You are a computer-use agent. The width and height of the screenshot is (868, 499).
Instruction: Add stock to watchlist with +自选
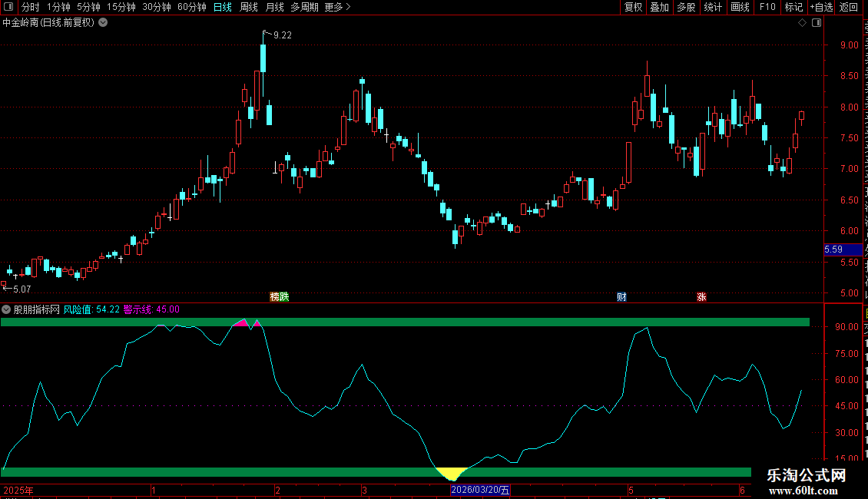821,7
